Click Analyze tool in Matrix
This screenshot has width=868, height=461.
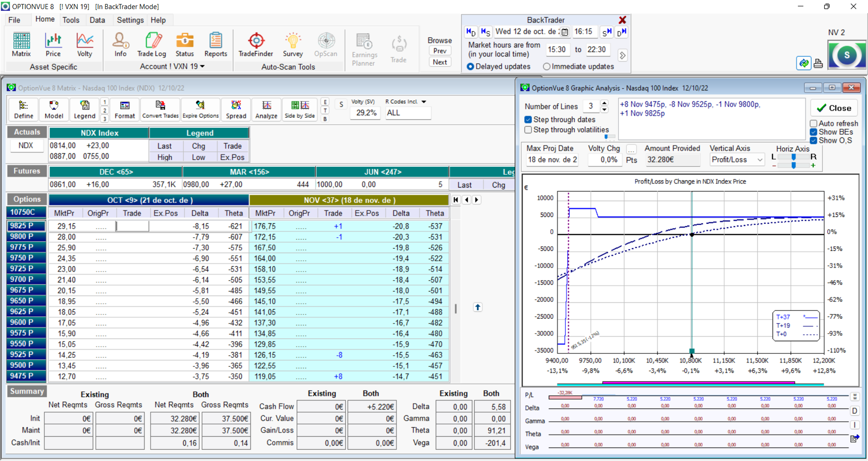coord(266,109)
